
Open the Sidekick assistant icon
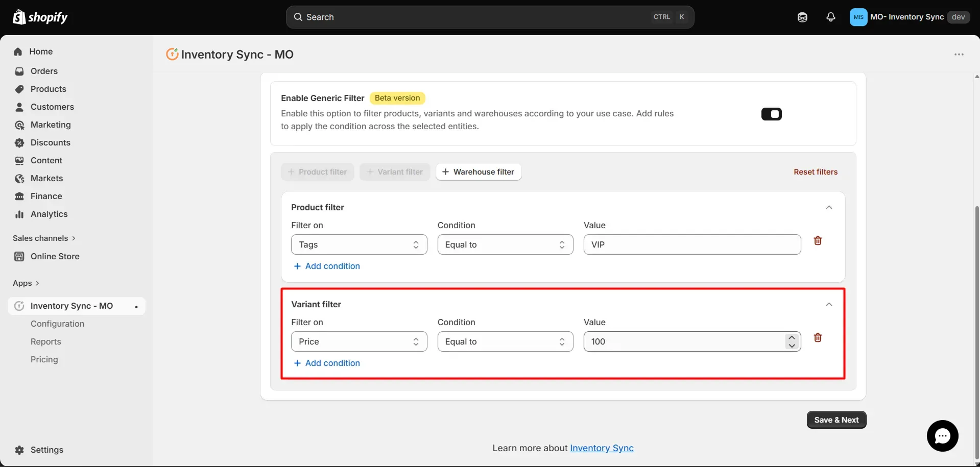point(802,17)
